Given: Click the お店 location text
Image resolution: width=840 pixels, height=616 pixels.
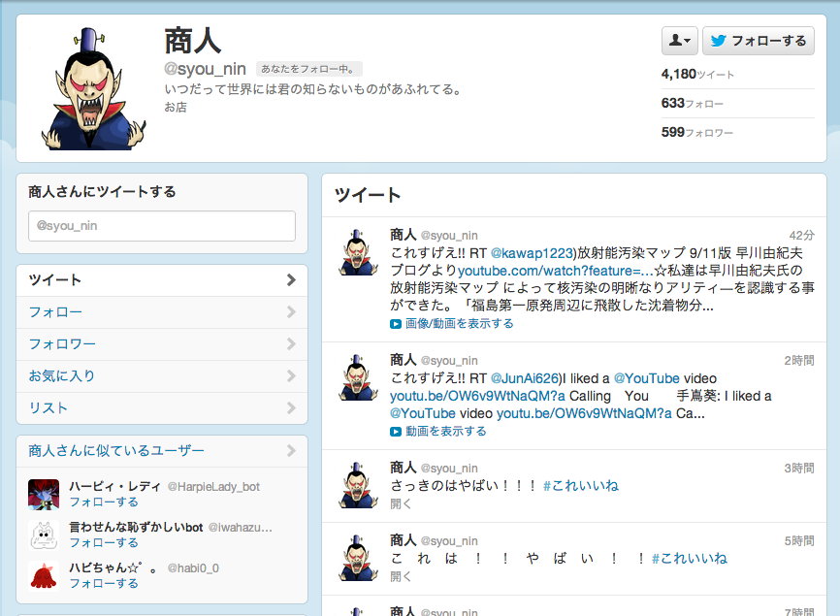Looking at the screenshot, I should pyautogui.click(x=176, y=107).
